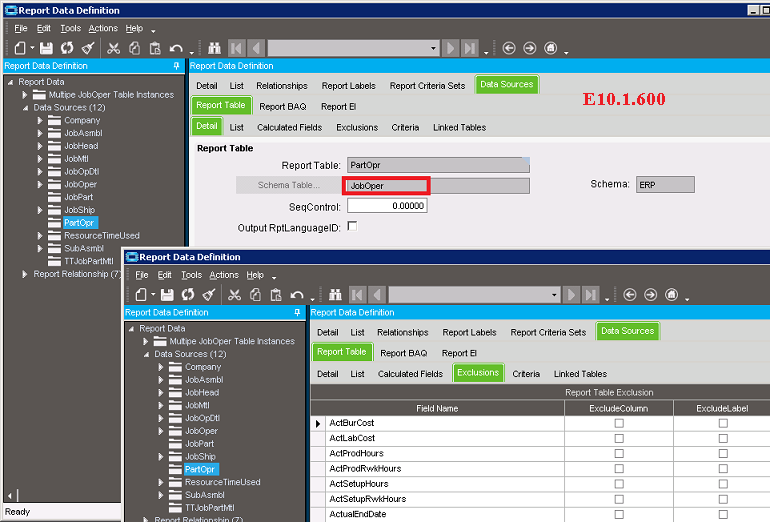
Task: Expand the Company node in front window tree
Action: (x=160, y=367)
